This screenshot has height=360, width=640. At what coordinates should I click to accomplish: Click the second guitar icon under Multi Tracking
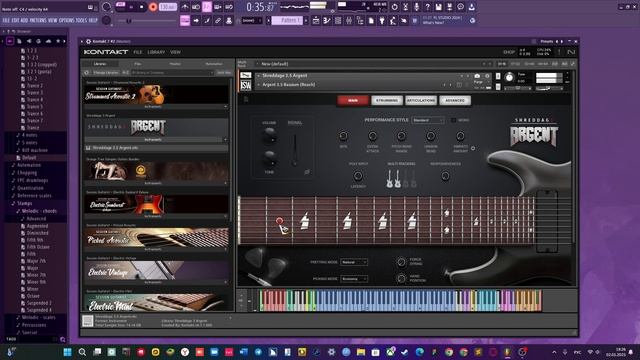[x=397, y=179]
